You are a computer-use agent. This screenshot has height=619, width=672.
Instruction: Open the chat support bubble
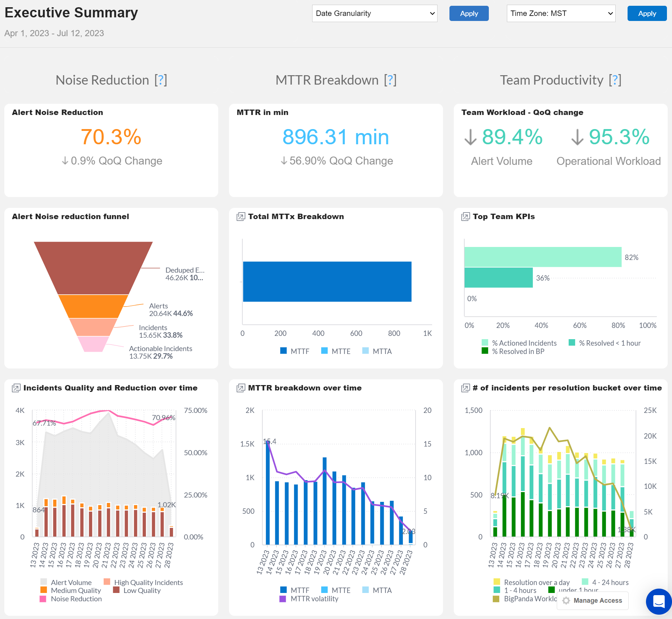[x=658, y=602]
